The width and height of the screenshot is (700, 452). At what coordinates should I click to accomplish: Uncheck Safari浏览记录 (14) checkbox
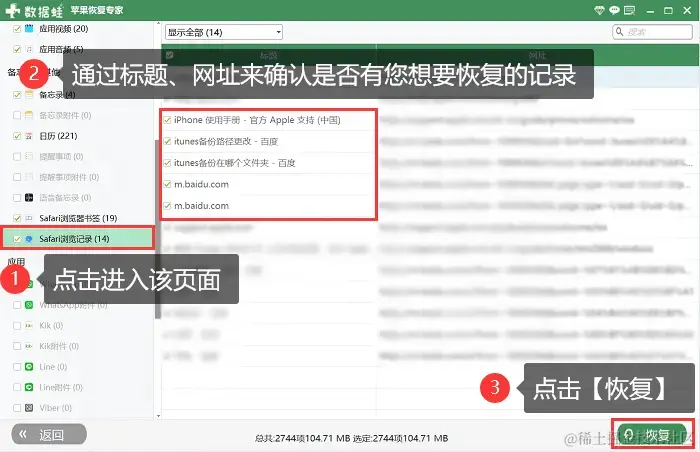point(17,239)
